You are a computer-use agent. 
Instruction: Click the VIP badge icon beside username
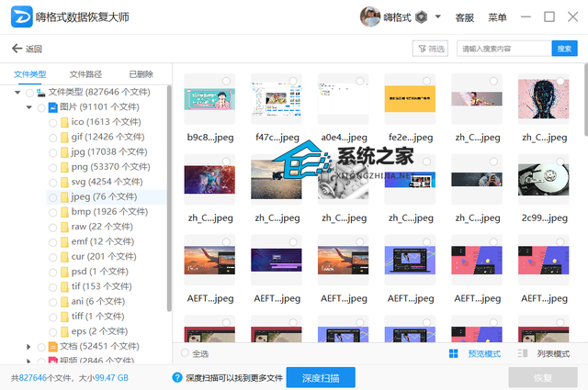click(x=420, y=17)
